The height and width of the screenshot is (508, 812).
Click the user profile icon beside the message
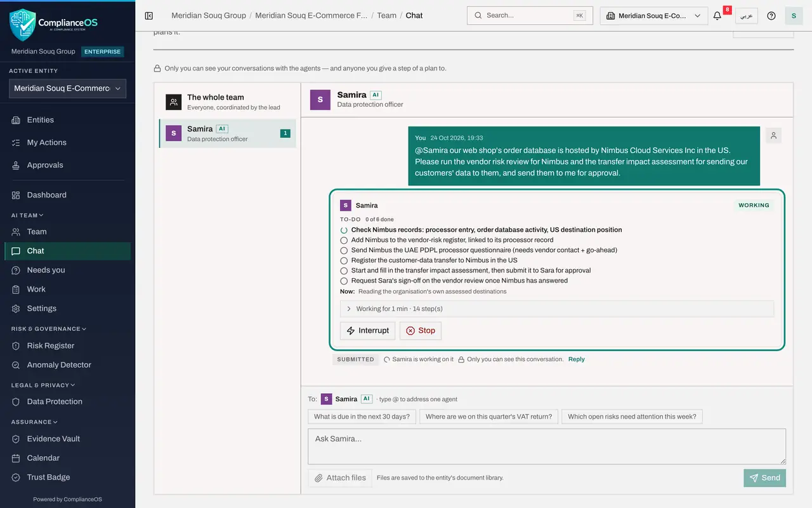[x=773, y=135]
